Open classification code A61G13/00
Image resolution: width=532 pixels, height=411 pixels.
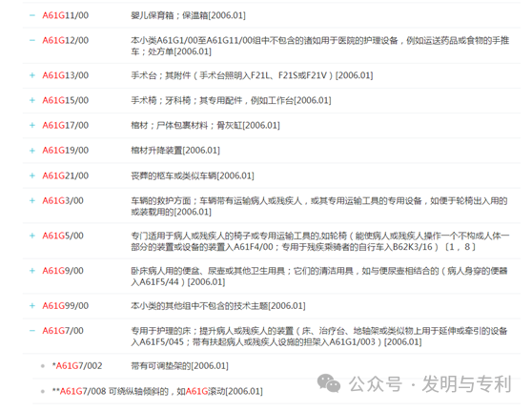click(66, 75)
